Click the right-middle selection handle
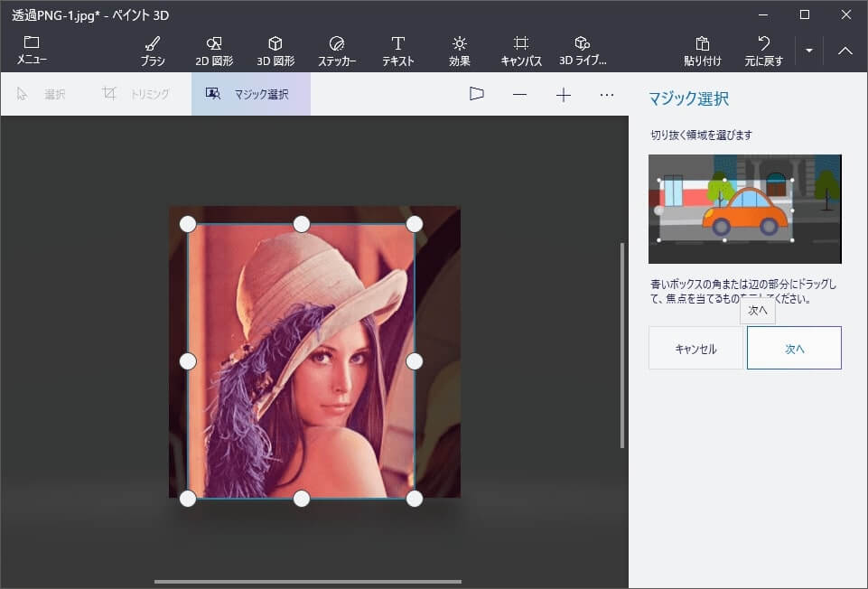Screen dimensions: 868x589 coord(415,361)
